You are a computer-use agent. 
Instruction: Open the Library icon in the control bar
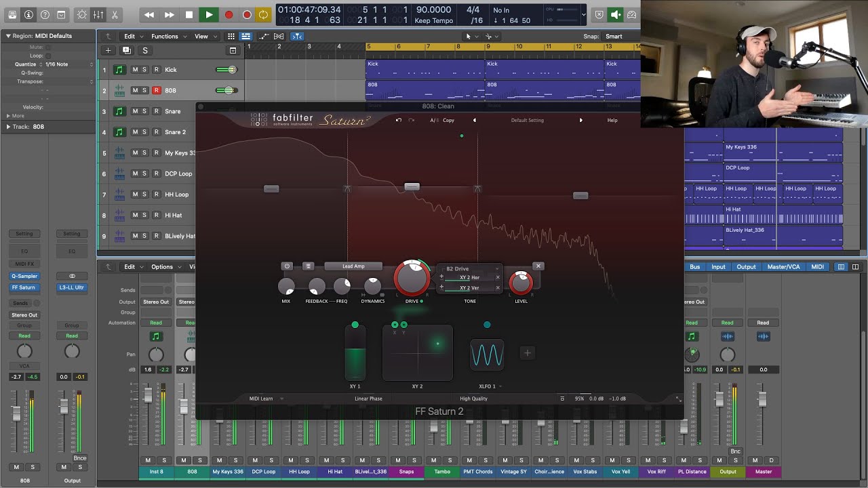tap(12, 14)
